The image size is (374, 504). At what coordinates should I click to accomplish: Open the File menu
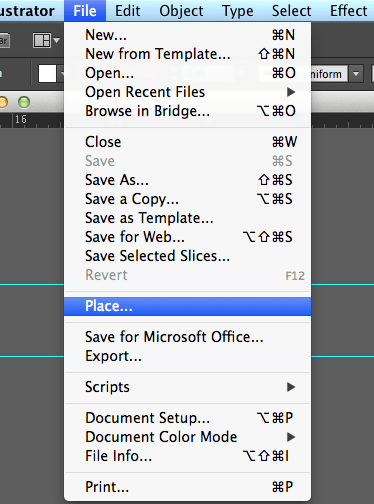[x=85, y=11]
